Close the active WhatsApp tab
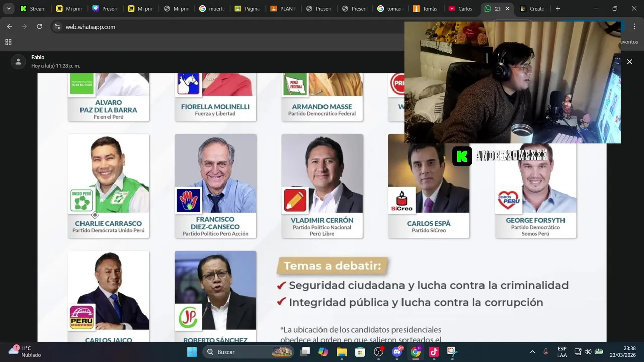Image resolution: width=644 pixels, height=362 pixels. tap(507, 9)
